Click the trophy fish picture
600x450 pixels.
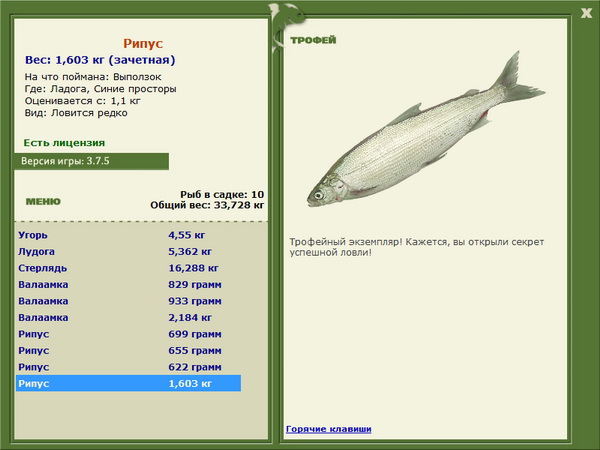(x=426, y=130)
